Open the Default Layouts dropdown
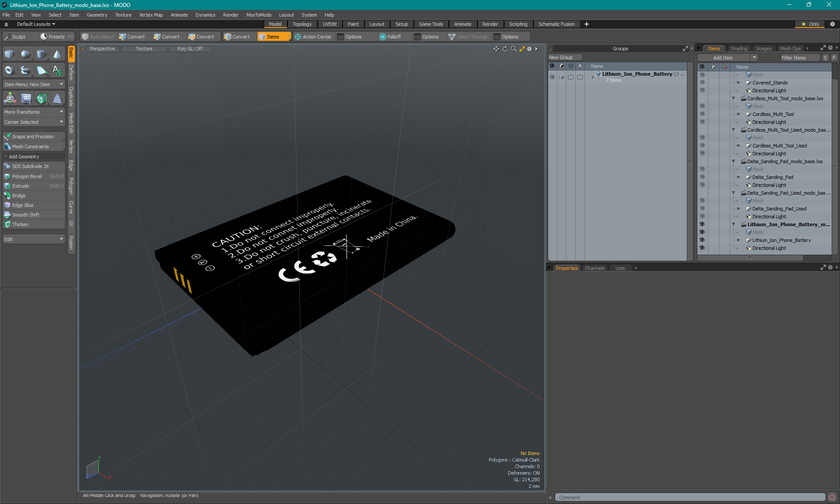The height and width of the screenshot is (504, 840). 36,24
